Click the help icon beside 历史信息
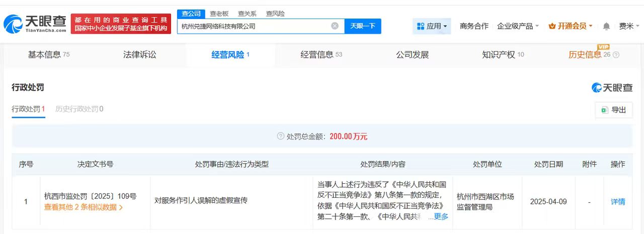644x234 pixels. 616,55
